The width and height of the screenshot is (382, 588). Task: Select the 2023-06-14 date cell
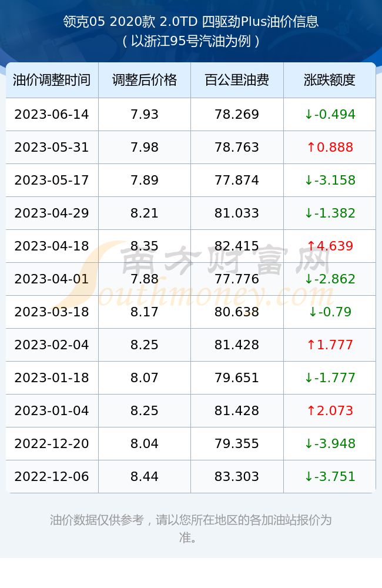52,115
